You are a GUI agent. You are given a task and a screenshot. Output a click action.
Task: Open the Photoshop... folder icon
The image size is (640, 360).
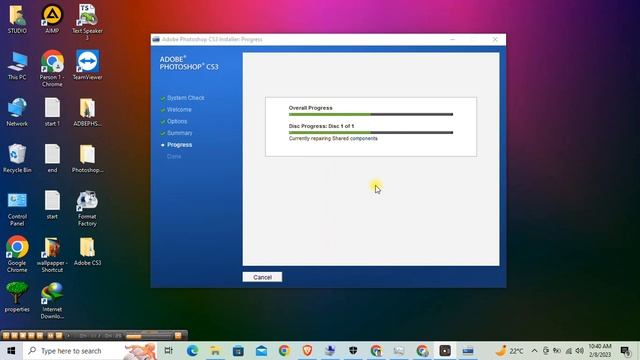[x=87, y=159]
